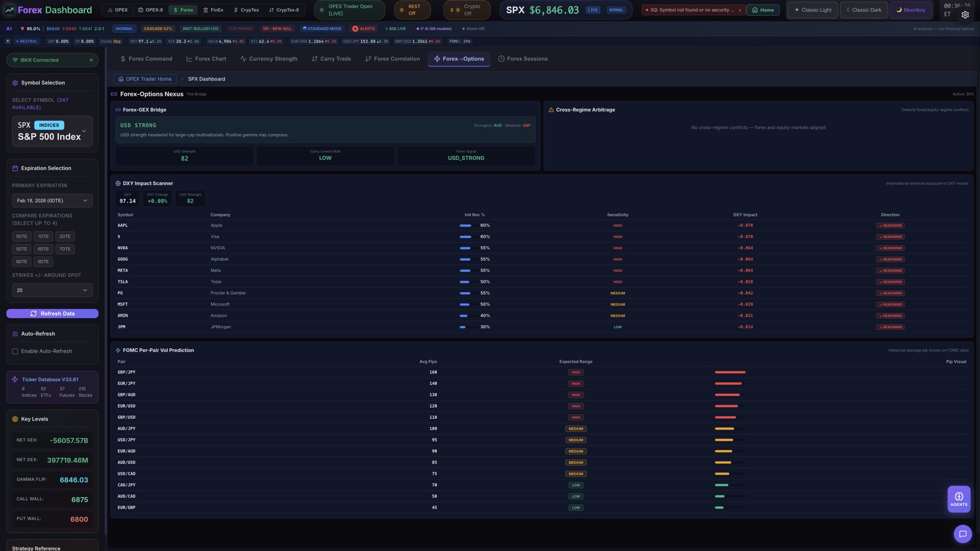
Task: Open the strikes around spot dropdown
Action: [52, 290]
